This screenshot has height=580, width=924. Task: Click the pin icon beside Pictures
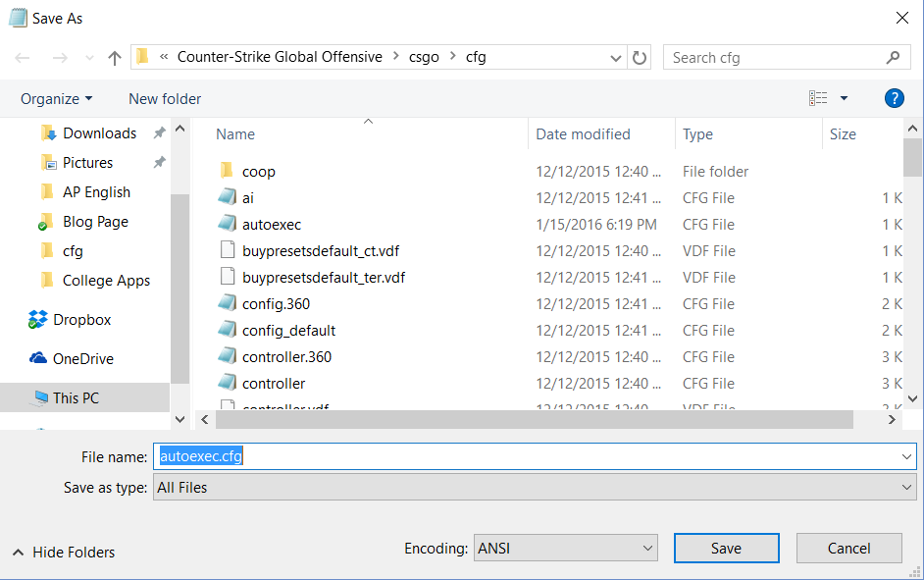click(x=159, y=163)
